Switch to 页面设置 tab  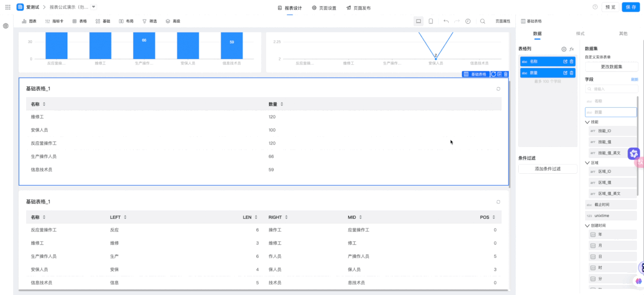point(324,8)
